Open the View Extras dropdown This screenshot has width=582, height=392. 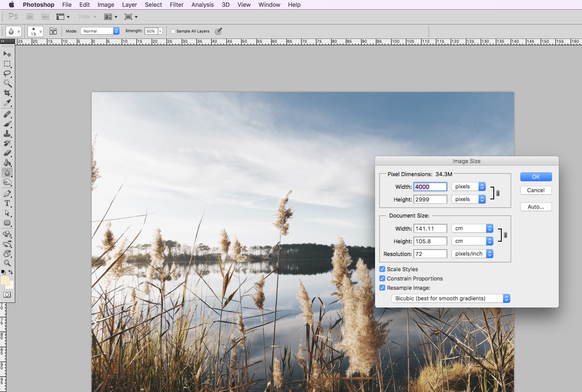(63, 17)
